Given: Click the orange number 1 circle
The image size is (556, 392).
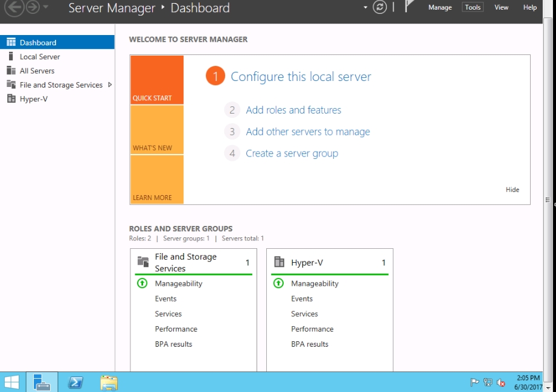Looking at the screenshot, I should coord(216,76).
